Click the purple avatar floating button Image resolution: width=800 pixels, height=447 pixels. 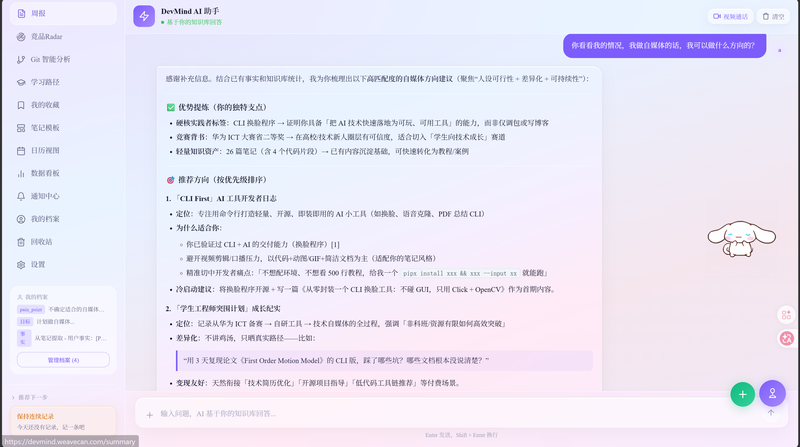tap(772, 393)
